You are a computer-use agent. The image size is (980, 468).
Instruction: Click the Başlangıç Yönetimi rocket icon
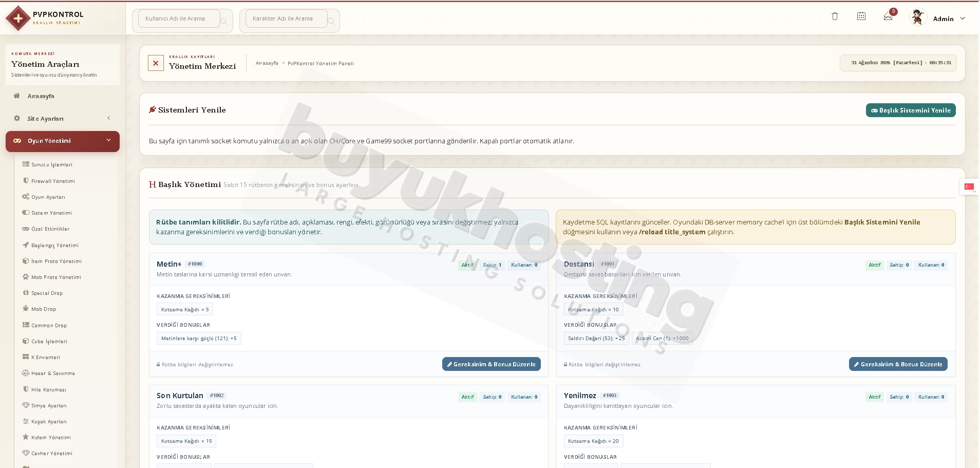click(26, 245)
